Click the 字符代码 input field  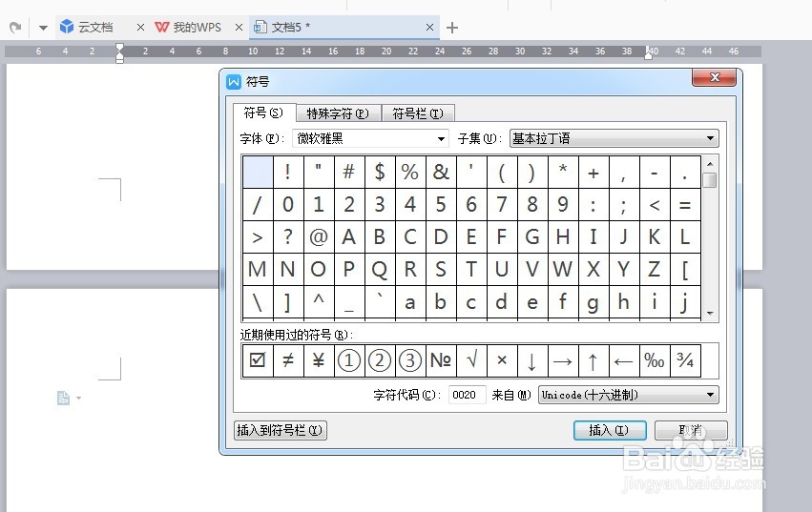point(468,395)
